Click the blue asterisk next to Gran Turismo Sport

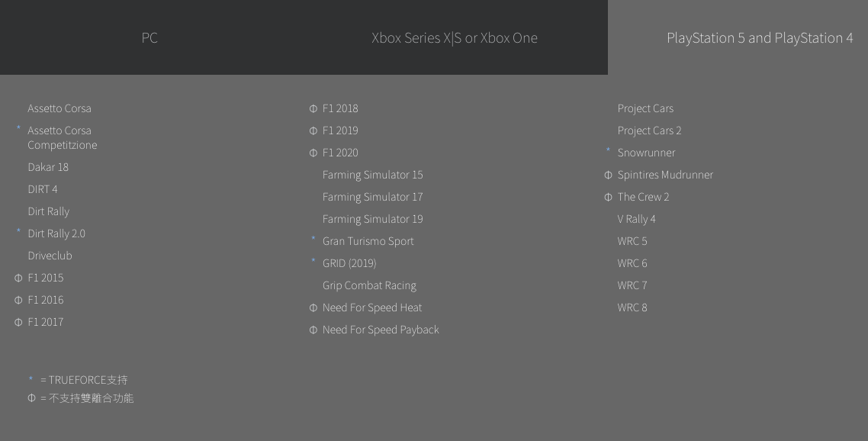(313, 238)
